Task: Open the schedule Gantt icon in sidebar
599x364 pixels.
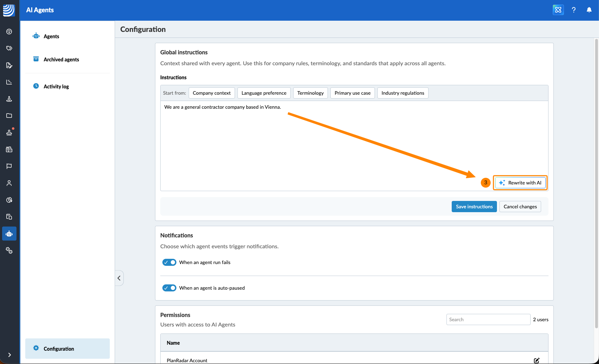Action: (x=9, y=82)
